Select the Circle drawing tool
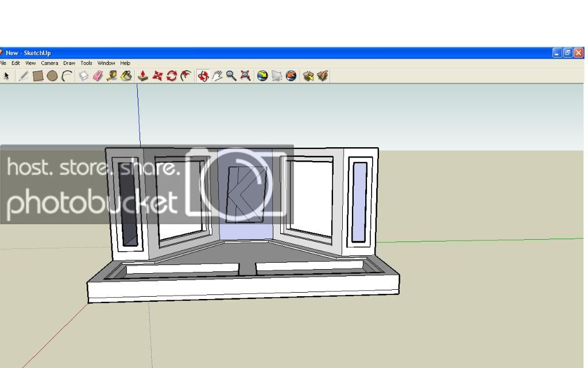This screenshot has width=588, height=368. click(x=52, y=76)
